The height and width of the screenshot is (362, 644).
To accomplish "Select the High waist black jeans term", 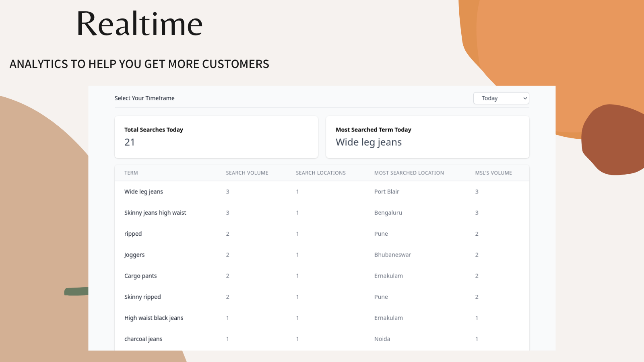I will [154, 318].
